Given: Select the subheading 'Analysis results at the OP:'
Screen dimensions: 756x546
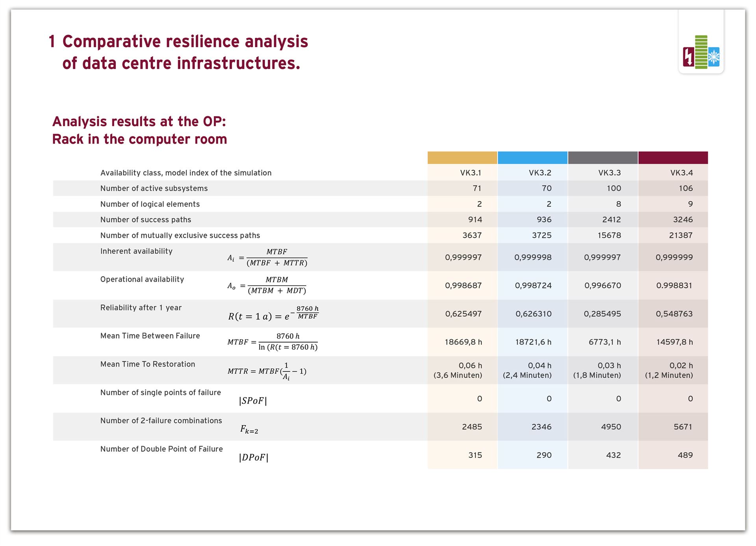Looking at the screenshot, I should pos(139,121).
